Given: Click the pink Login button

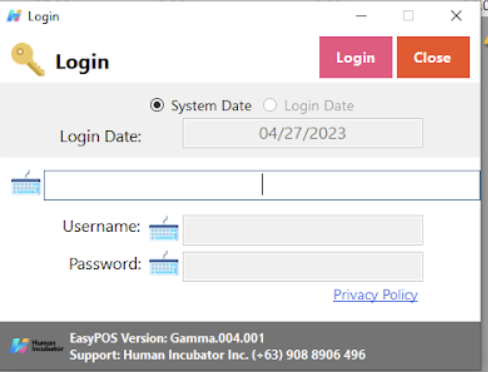Looking at the screenshot, I should [356, 57].
